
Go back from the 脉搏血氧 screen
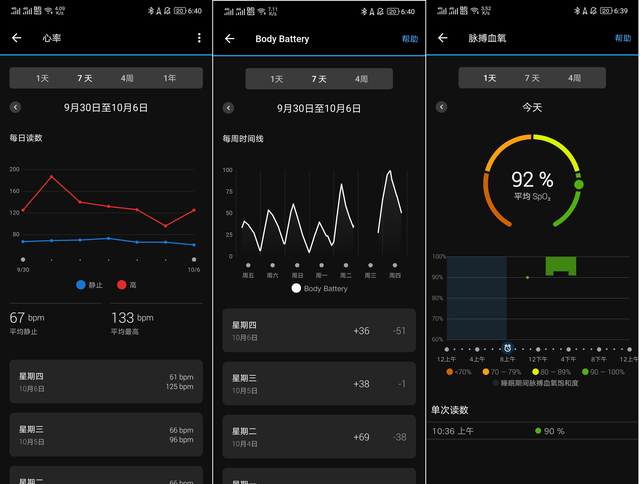click(x=443, y=38)
